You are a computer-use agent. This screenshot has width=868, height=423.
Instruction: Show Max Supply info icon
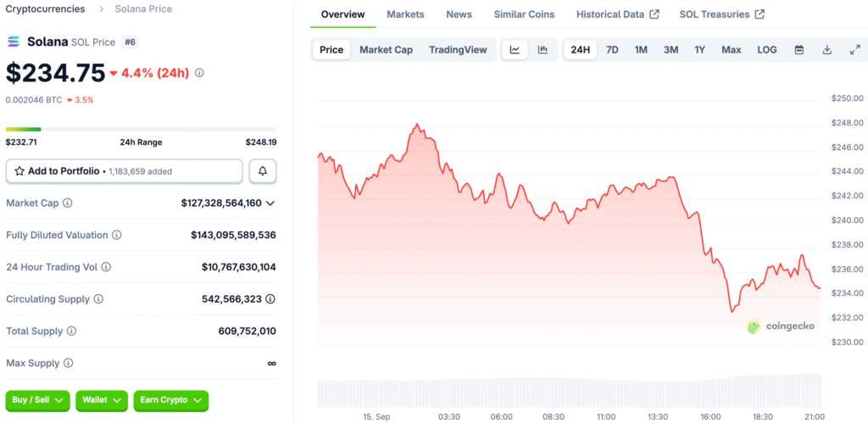(69, 363)
